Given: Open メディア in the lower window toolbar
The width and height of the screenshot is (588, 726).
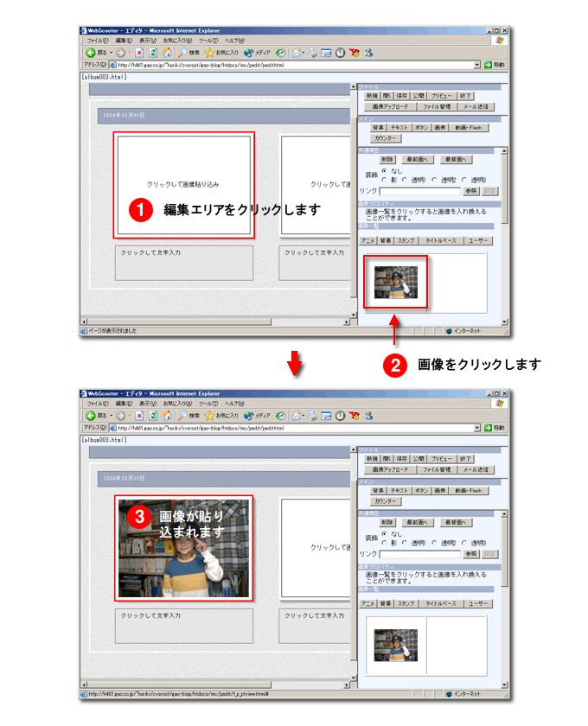Looking at the screenshot, I should coord(257,416).
